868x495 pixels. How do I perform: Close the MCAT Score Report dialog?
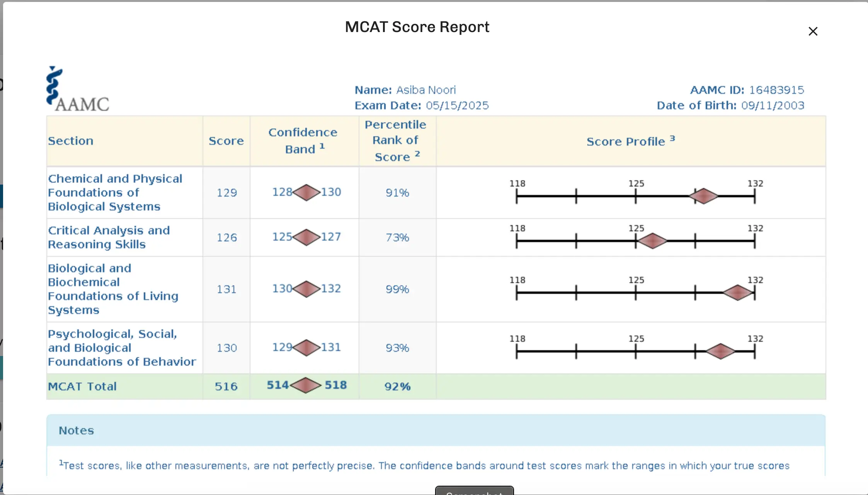[x=813, y=31]
